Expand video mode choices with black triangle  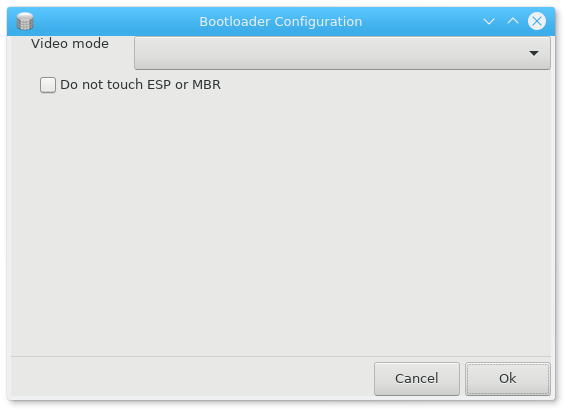coord(534,53)
